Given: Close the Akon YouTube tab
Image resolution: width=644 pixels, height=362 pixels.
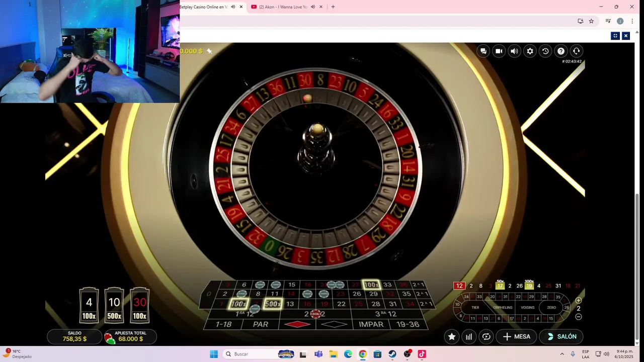Looking at the screenshot, I should click(x=321, y=7).
